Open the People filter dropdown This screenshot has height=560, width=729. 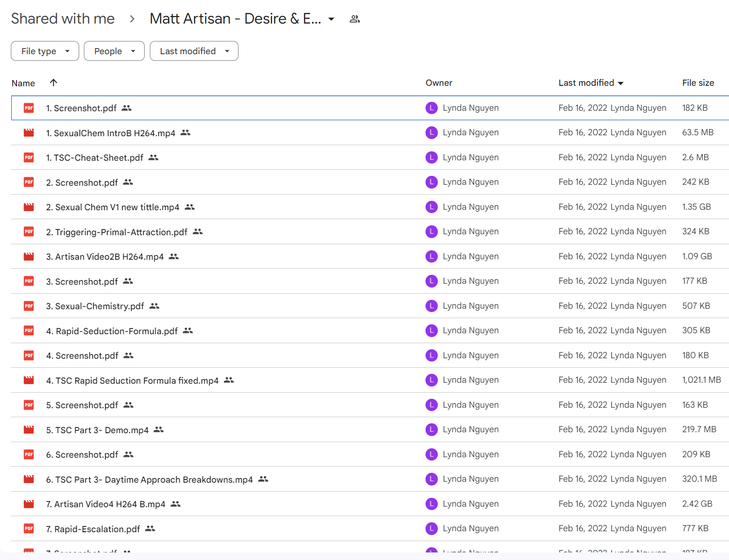114,51
